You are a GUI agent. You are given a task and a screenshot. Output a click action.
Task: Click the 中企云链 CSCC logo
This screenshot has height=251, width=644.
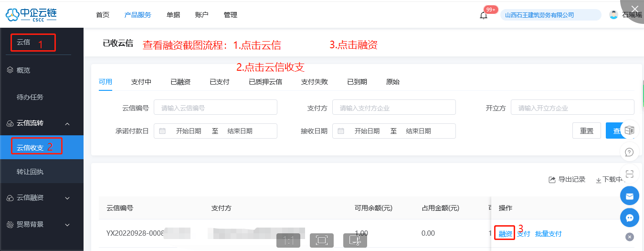click(32, 14)
